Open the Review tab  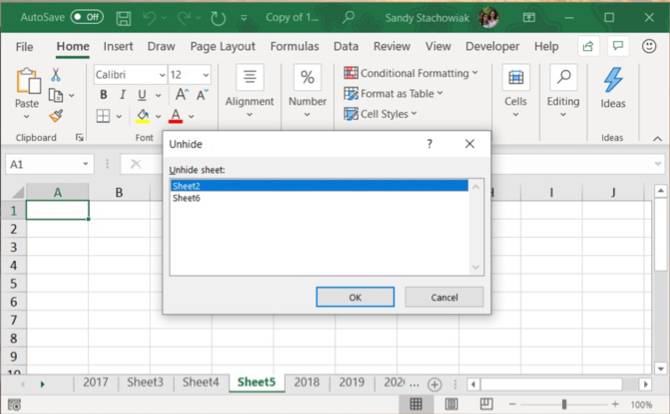392,46
